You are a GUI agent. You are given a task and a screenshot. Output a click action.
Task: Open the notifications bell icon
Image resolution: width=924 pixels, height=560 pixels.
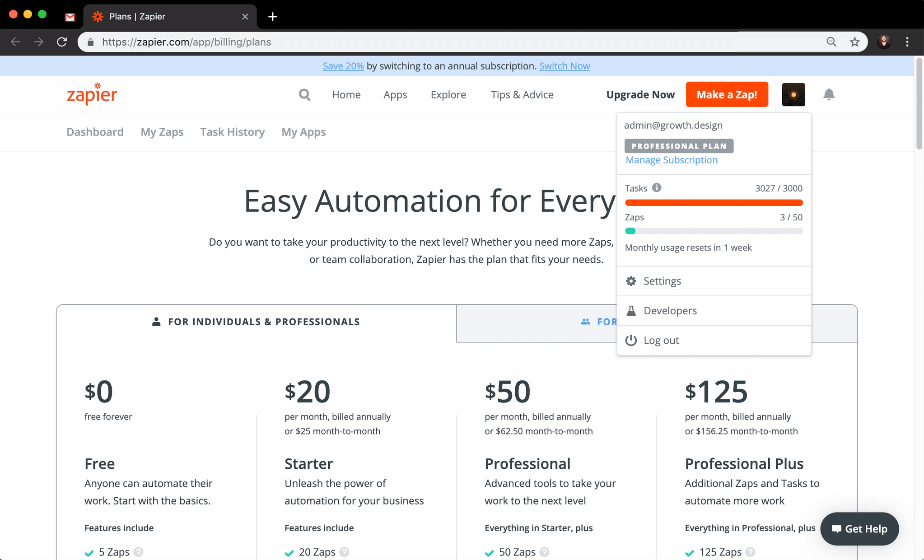829,94
